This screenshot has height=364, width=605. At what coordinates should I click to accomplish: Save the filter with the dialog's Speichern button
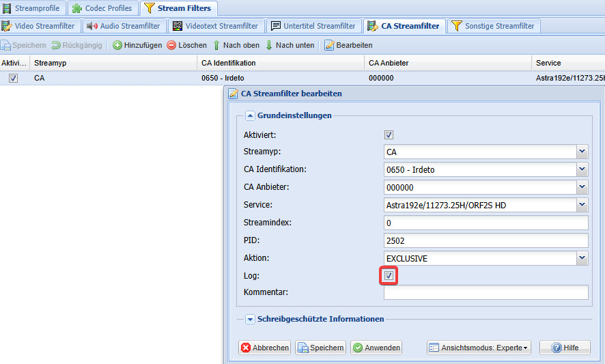[320, 348]
